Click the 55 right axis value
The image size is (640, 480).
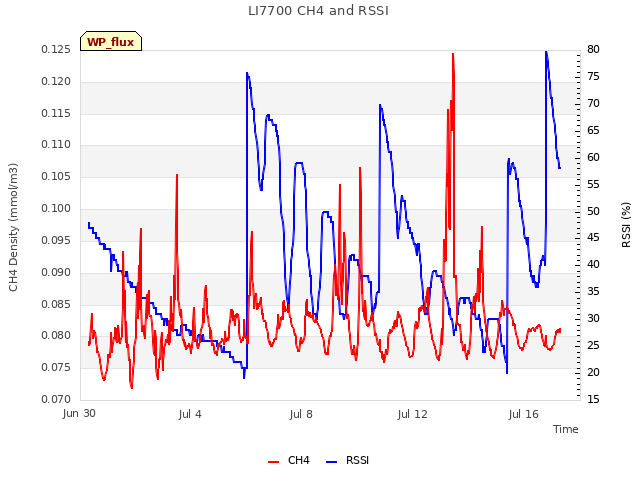pos(593,184)
